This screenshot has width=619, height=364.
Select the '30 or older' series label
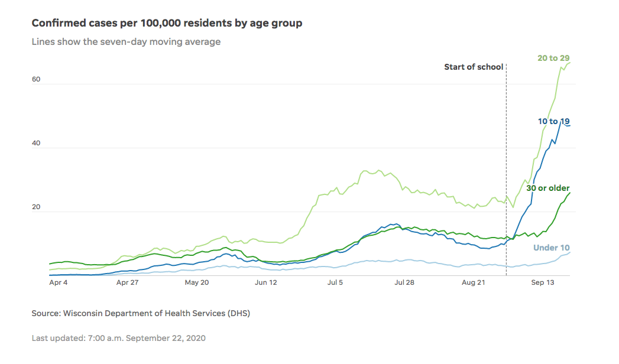point(547,188)
